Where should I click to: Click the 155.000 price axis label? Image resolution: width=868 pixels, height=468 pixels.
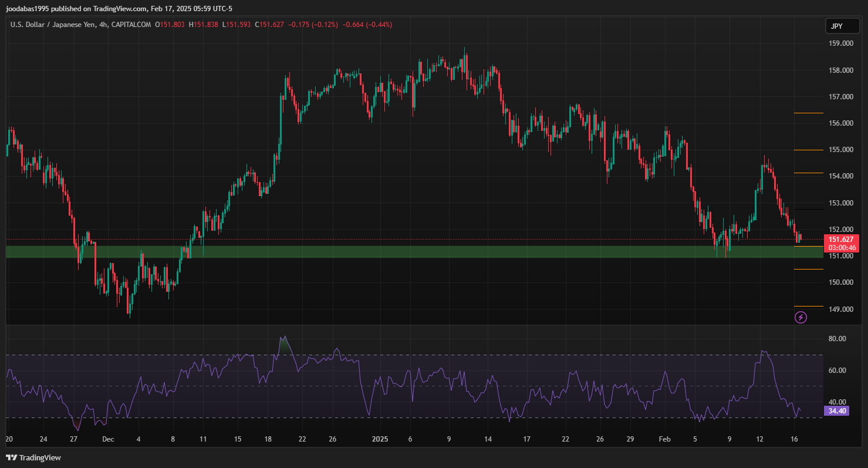[840, 150]
